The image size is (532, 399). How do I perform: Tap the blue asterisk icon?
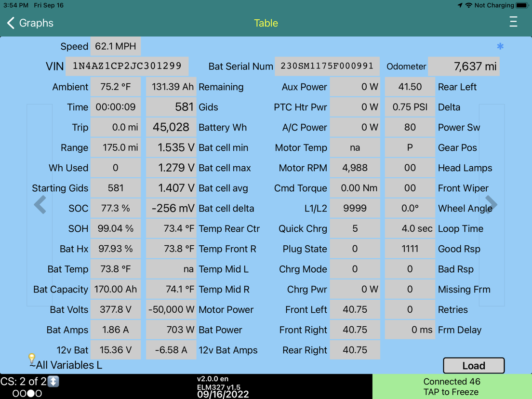tap(500, 46)
